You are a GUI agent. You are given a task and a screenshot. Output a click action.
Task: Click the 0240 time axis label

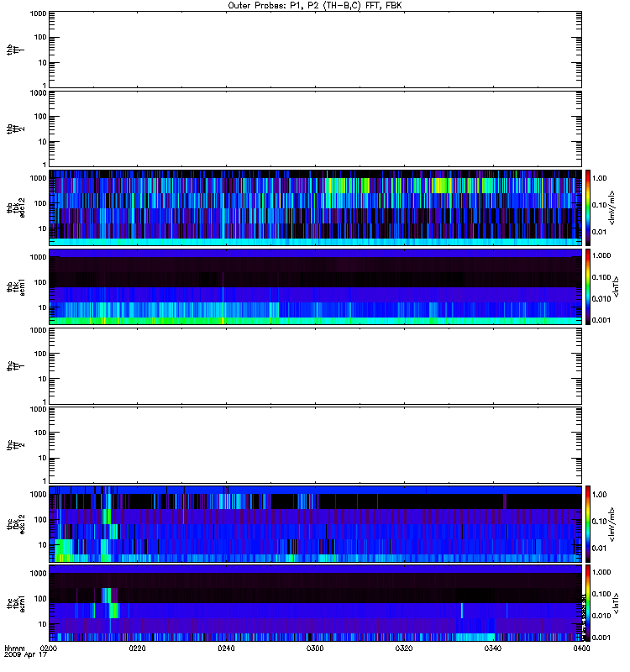click(x=226, y=648)
